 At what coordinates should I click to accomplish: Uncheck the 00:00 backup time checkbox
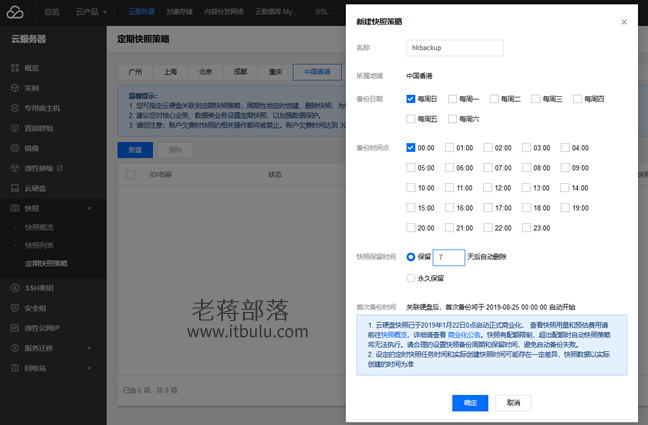(410, 148)
